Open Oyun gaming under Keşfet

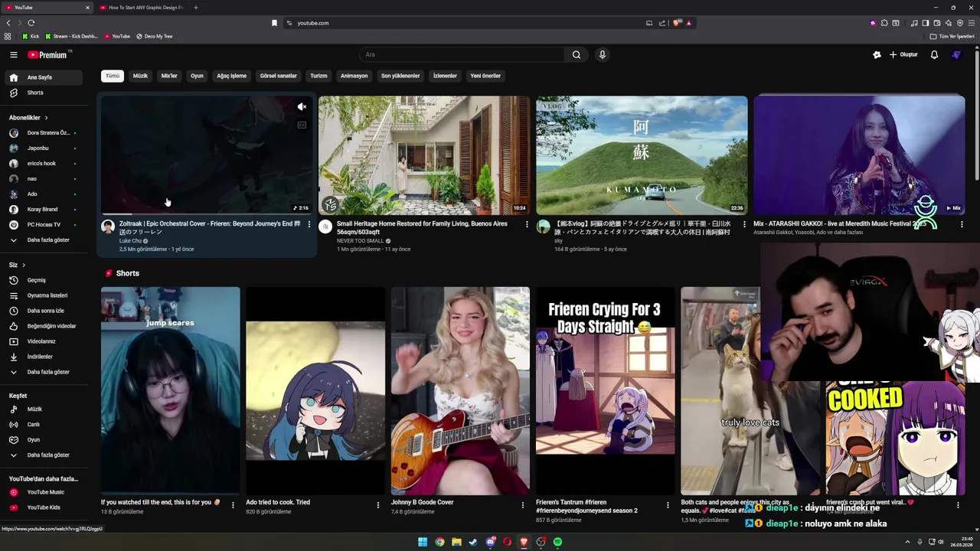click(43, 440)
